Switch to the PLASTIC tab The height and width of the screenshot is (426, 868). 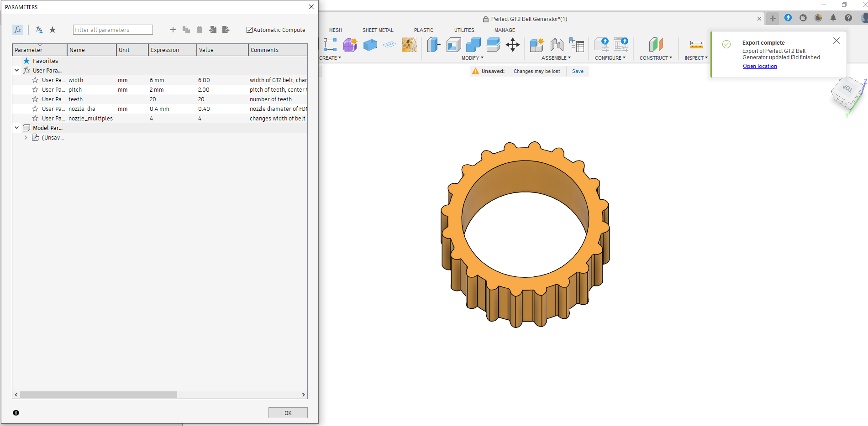click(424, 30)
